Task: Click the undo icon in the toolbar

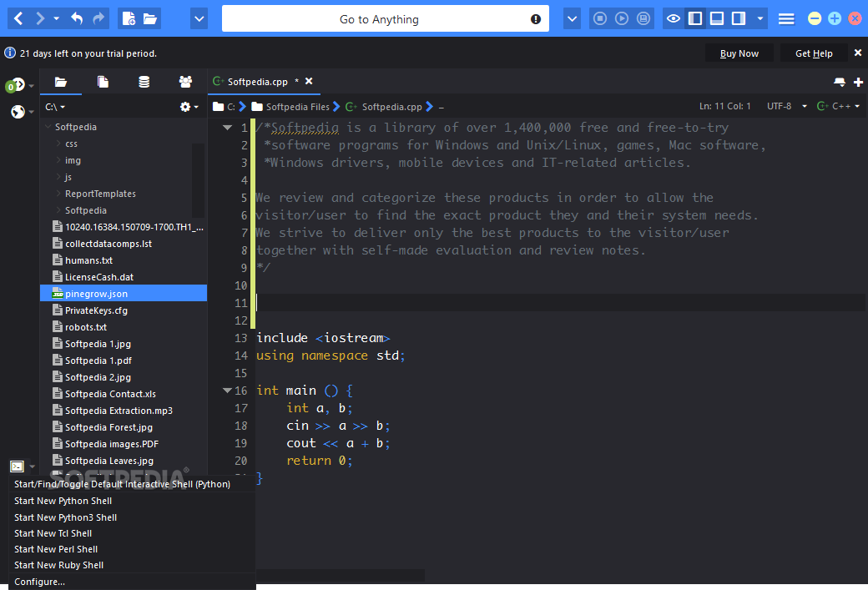Action: [x=77, y=19]
